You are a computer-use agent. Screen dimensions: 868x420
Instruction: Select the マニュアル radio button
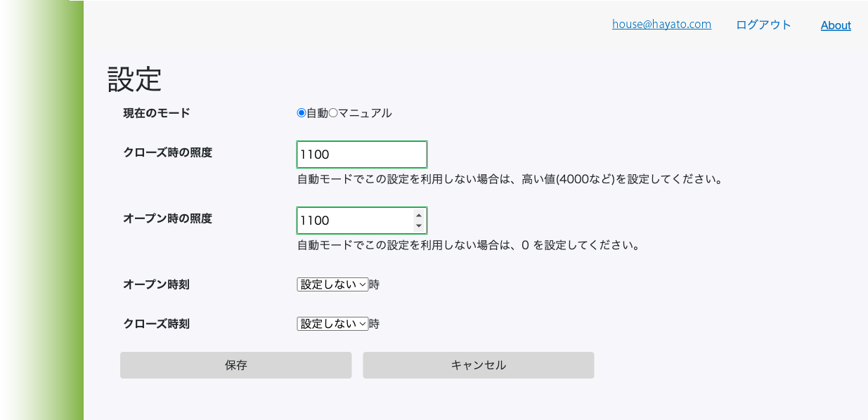[x=334, y=113]
